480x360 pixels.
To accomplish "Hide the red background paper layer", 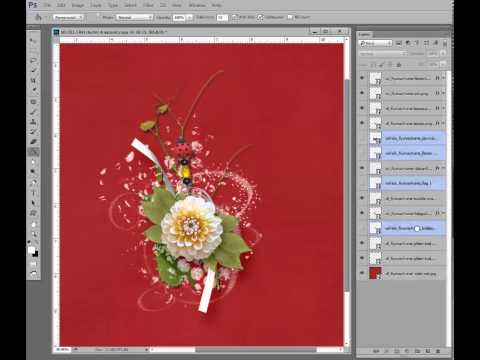I will tap(362, 273).
